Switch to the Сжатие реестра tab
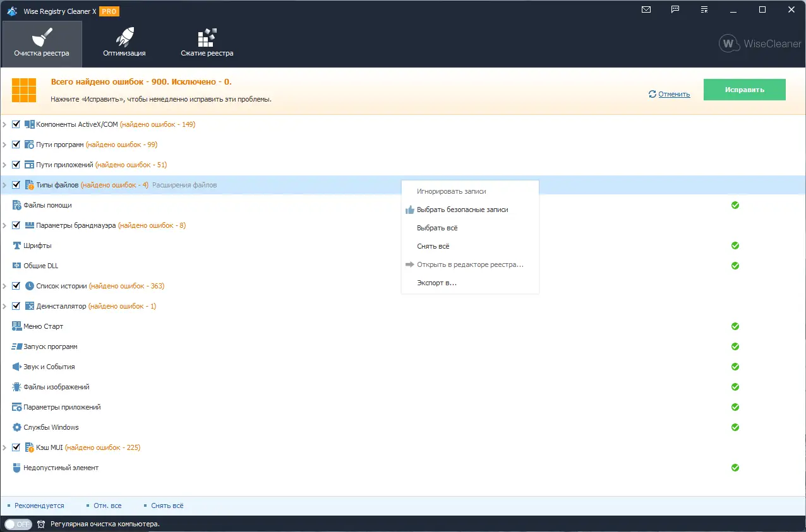 tap(207, 44)
